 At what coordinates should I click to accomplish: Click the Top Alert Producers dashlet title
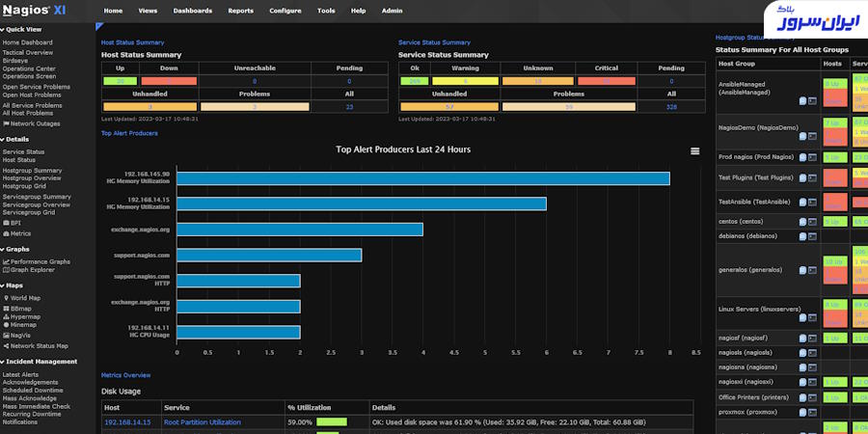[129, 133]
